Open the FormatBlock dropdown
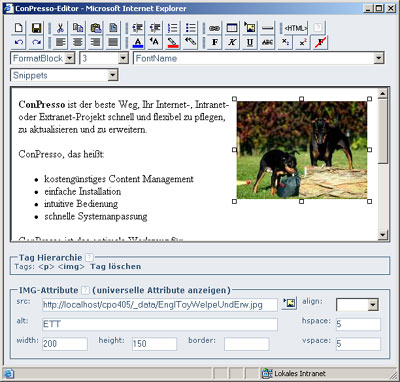Viewport: 400px width, 382px height. (x=43, y=58)
